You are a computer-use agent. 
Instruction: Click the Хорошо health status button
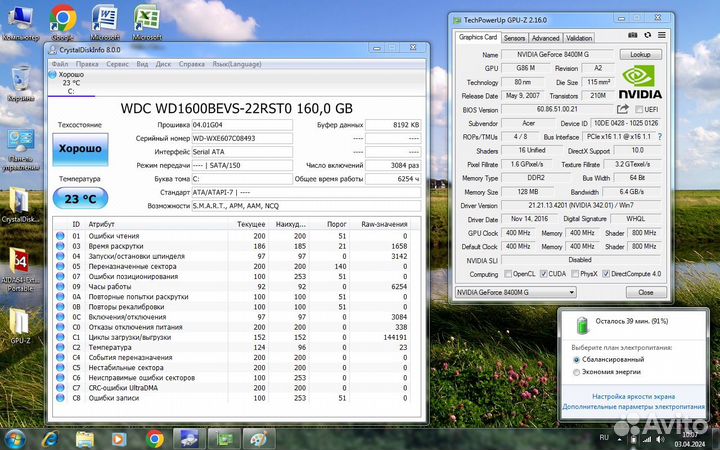(80, 149)
